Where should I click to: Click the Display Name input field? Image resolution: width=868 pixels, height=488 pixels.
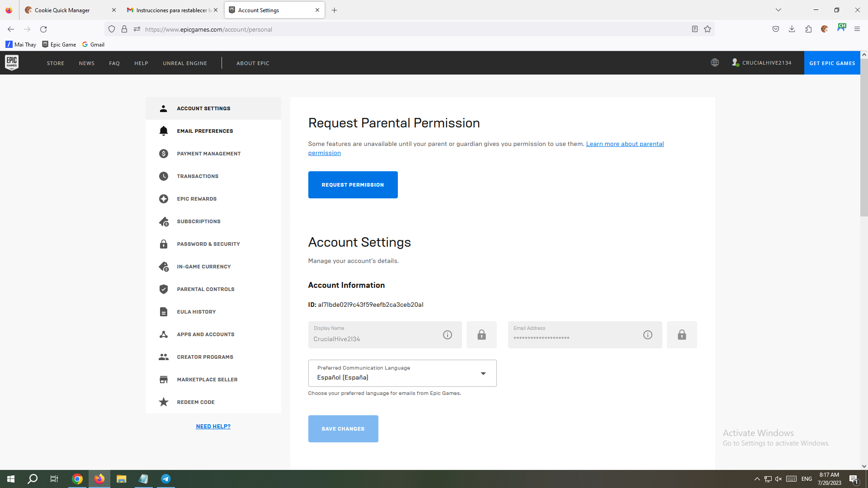coord(385,335)
